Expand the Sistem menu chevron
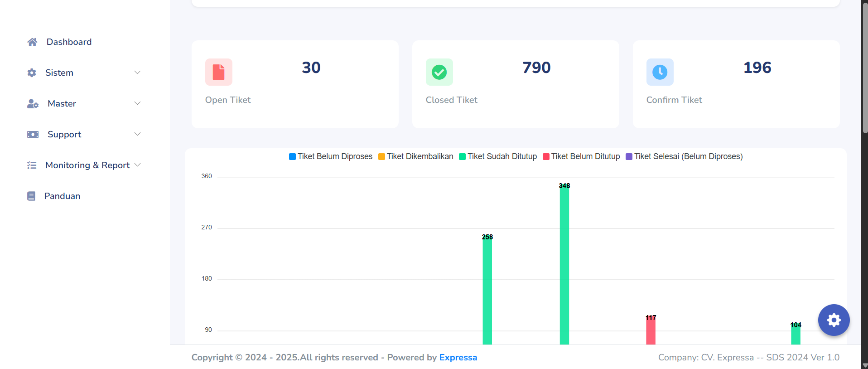Screen dimensions: 868x369 137,73
